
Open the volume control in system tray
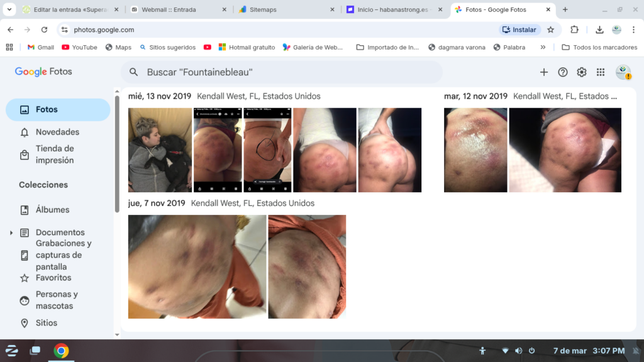(x=518, y=351)
